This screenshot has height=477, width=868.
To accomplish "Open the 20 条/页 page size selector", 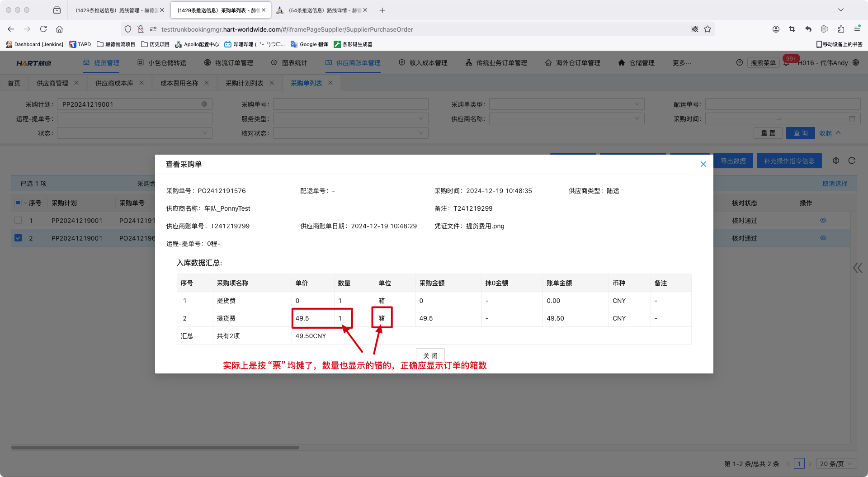I will coord(836,463).
